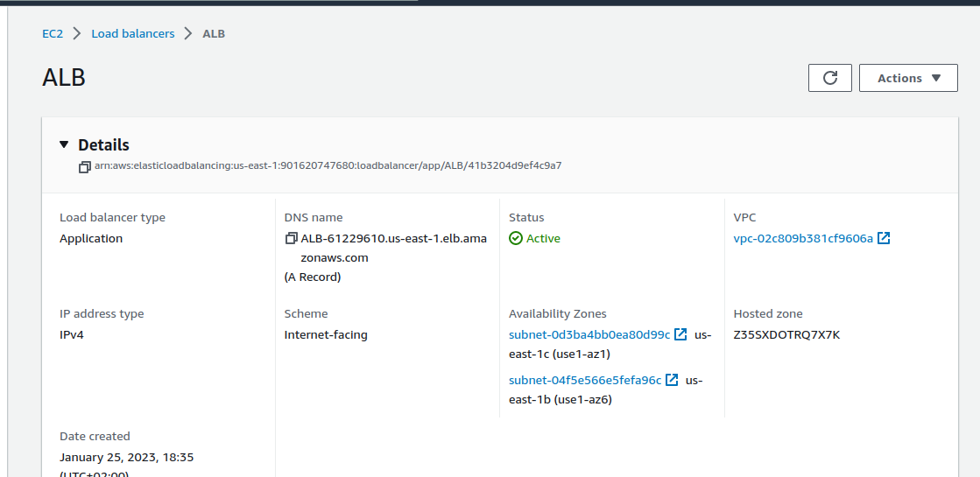This screenshot has width=980, height=477.
Task: Click the Active status text
Action: pos(543,238)
